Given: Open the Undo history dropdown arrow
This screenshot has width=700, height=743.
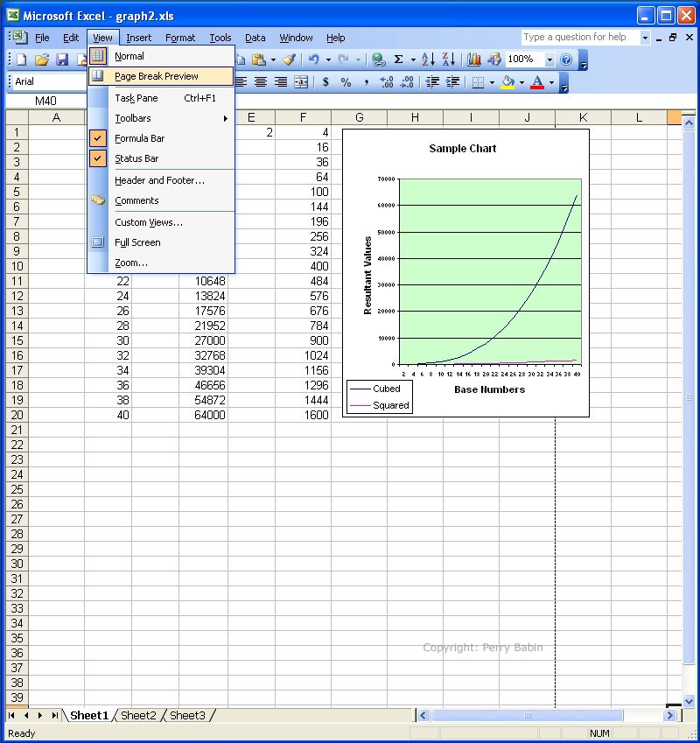Looking at the screenshot, I should (x=328, y=60).
